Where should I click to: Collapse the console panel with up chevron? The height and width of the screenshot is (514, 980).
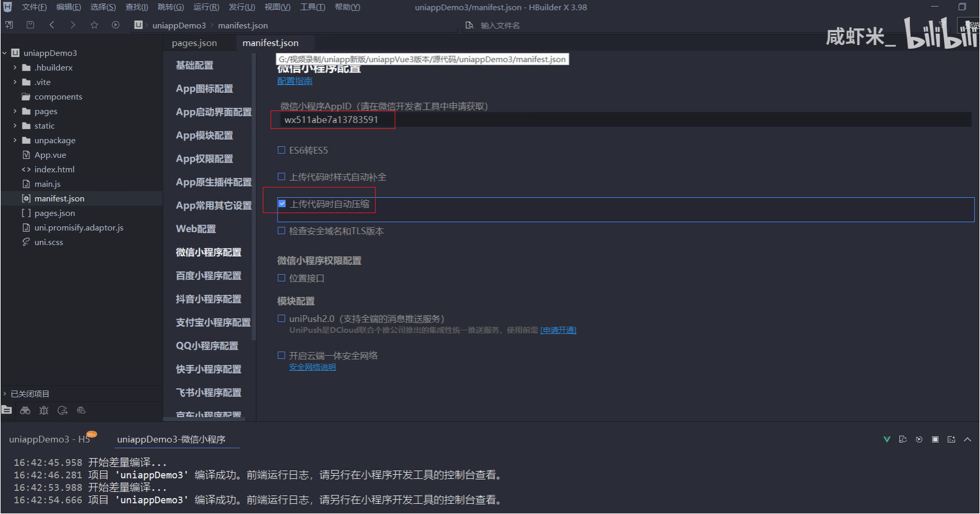(x=967, y=439)
